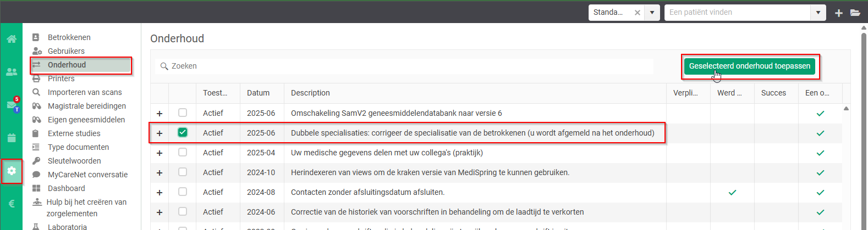This screenshot has height=230, width=868.
Task: Open MyCareNet conversatie menu item
Action: (87, 175)
